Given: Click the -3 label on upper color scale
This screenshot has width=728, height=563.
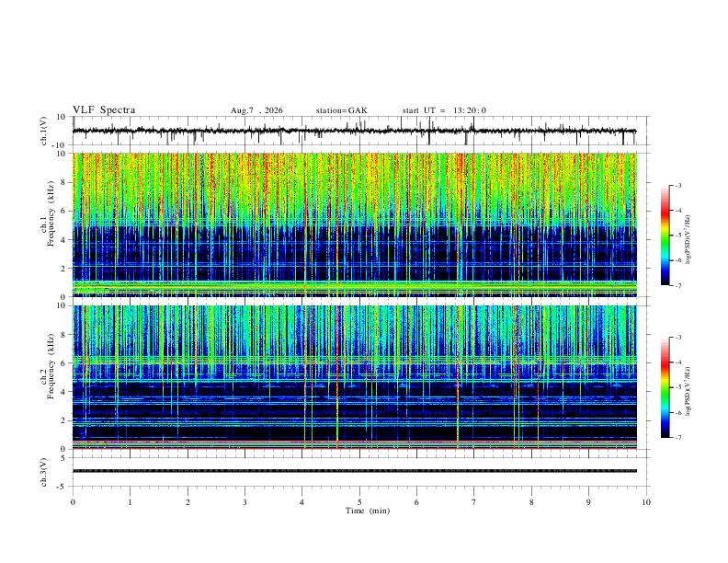Looking at the screenshot, I should tap(677, 185).
